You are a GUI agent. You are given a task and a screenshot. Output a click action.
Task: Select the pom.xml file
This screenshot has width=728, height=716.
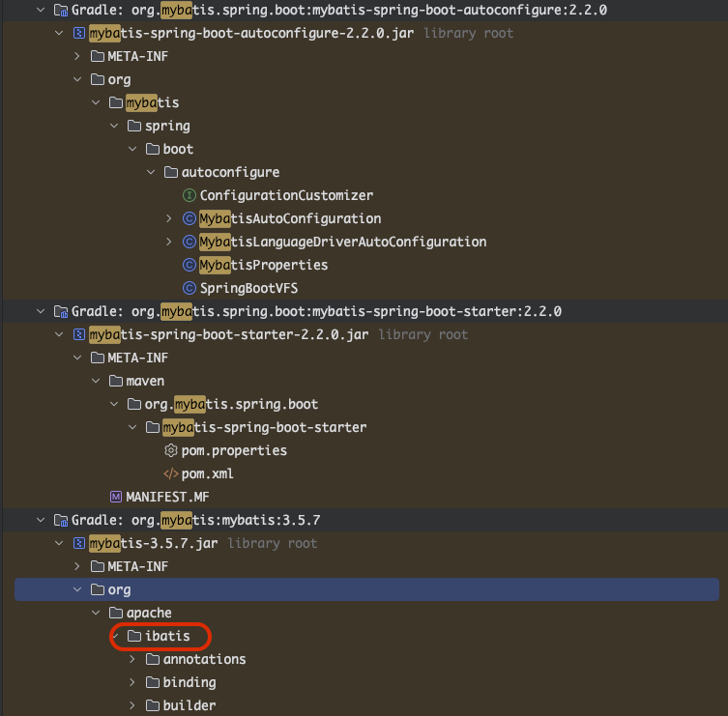coord(207,473)
